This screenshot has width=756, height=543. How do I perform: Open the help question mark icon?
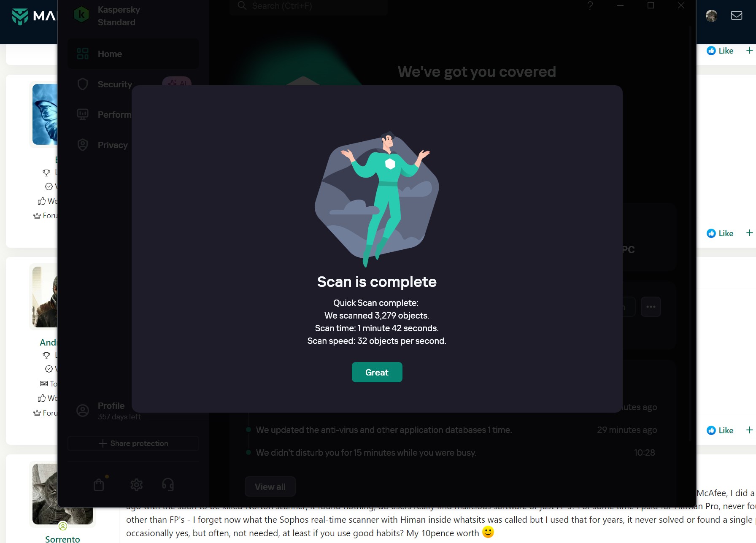pos(590,5)
